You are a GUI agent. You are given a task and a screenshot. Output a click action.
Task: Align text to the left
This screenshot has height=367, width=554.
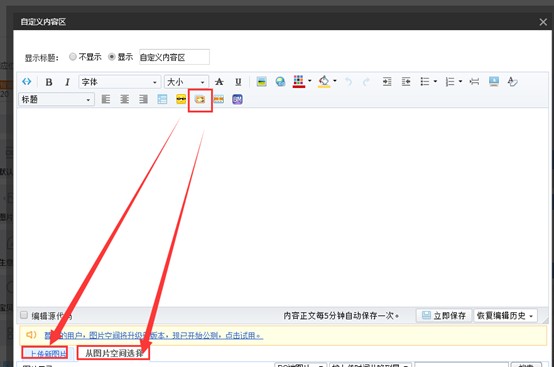pyautogui.click(x=106, y=99)
